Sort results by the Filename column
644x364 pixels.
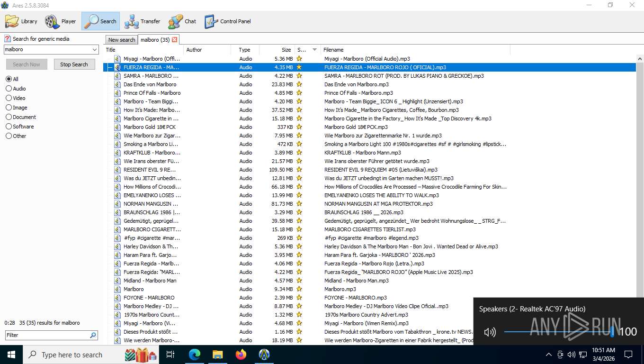pos(415,50)
